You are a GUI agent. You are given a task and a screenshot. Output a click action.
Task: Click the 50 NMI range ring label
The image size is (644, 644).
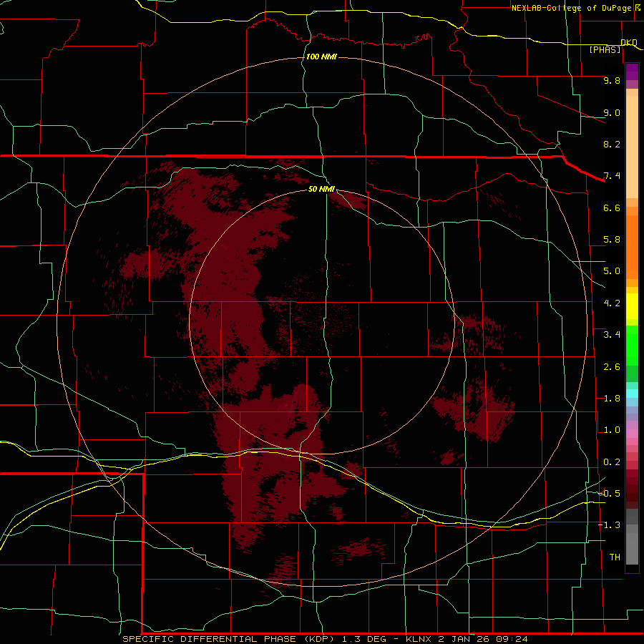click(x=321, y=189)
